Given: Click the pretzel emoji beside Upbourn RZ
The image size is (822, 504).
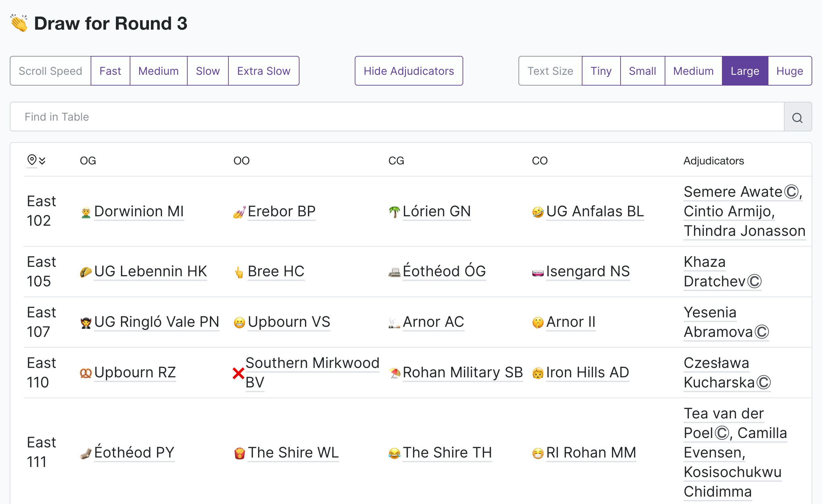Looking at the screenshot, I should click(x=86, y=373).
